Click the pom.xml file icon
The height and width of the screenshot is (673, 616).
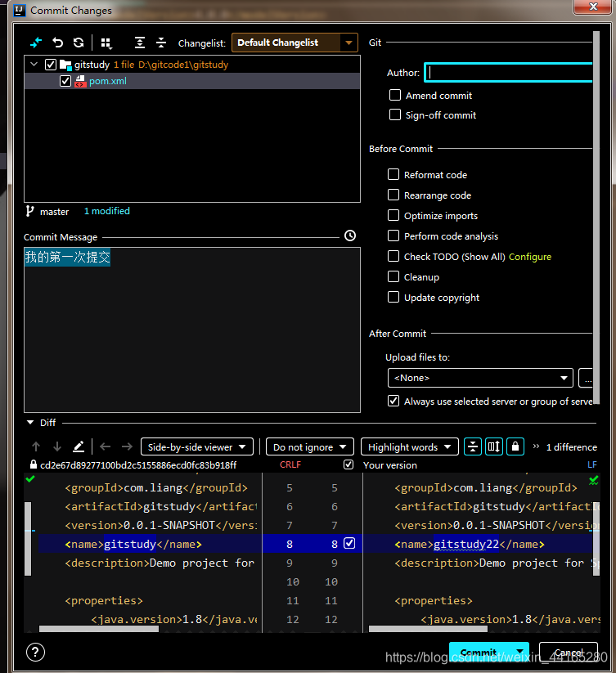click(x=80, y=81)
